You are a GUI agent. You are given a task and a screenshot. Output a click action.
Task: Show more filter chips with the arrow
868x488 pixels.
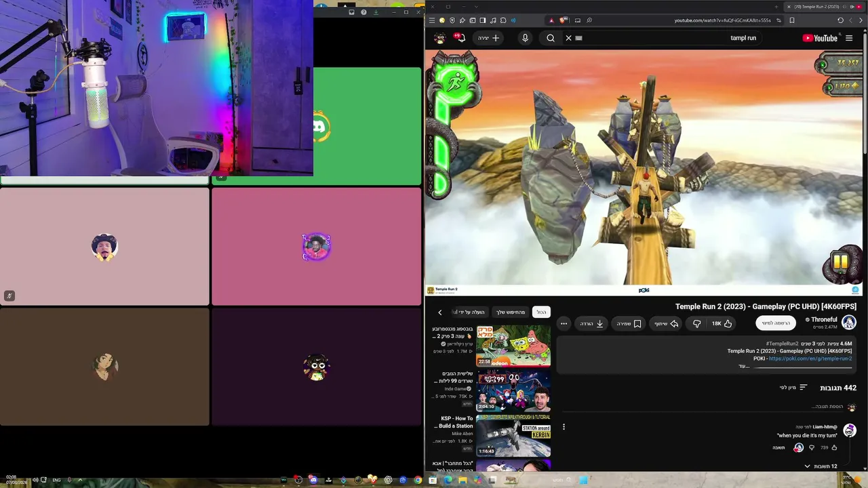pyautogui.click(x=439, y=312)
